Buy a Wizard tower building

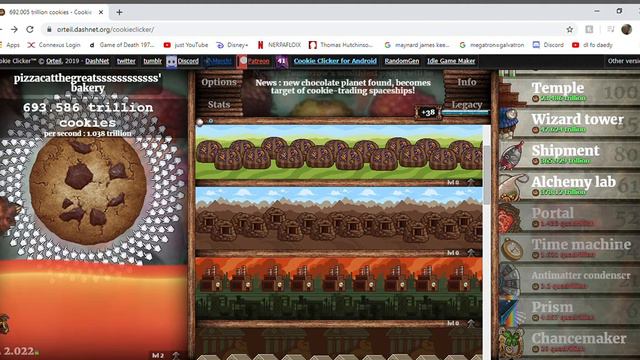(569, 123)
